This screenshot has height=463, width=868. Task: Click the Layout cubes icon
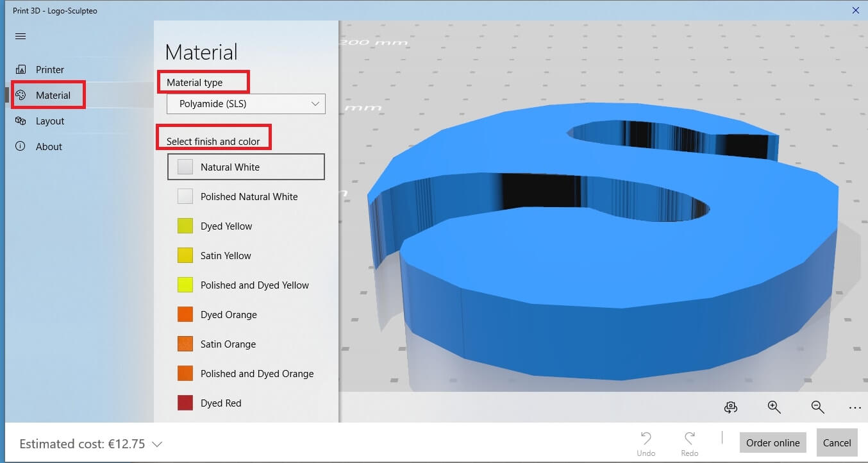(21, 121)
